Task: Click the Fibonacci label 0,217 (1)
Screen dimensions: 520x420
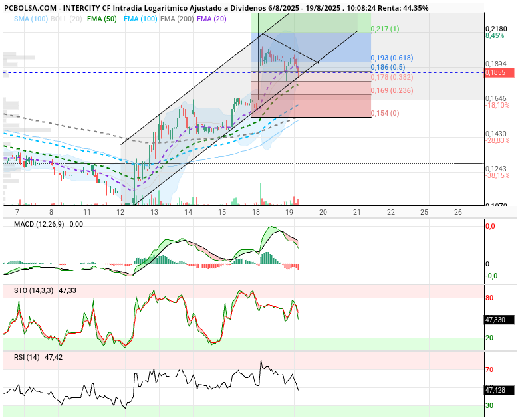Action: (x=385, y=29)
